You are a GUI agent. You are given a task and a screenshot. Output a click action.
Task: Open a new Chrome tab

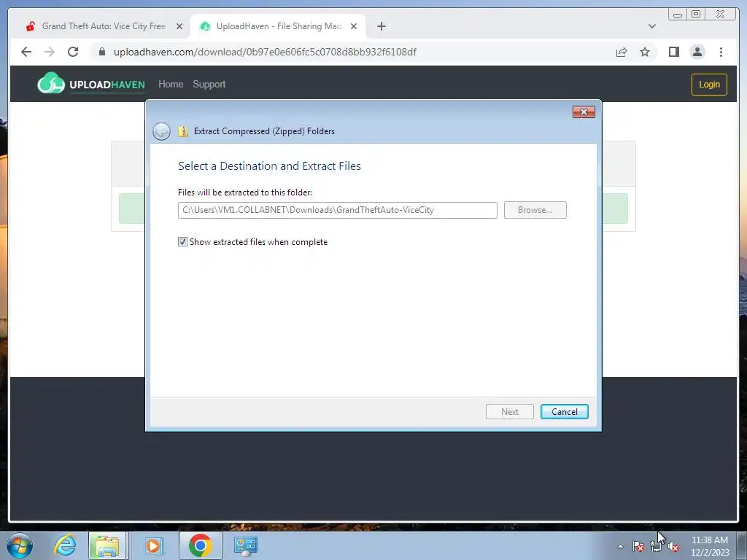[x=381, y=26]
